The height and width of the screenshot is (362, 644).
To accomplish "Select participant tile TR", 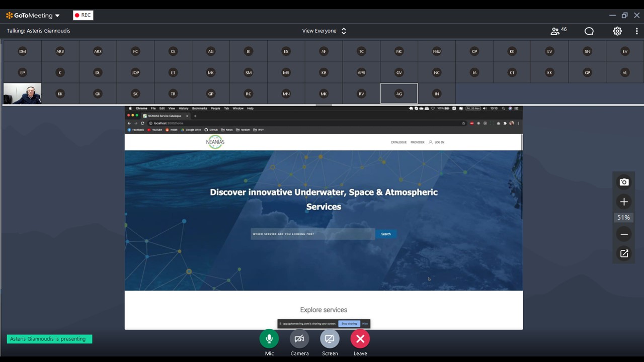I will click(x=173, y=94).
